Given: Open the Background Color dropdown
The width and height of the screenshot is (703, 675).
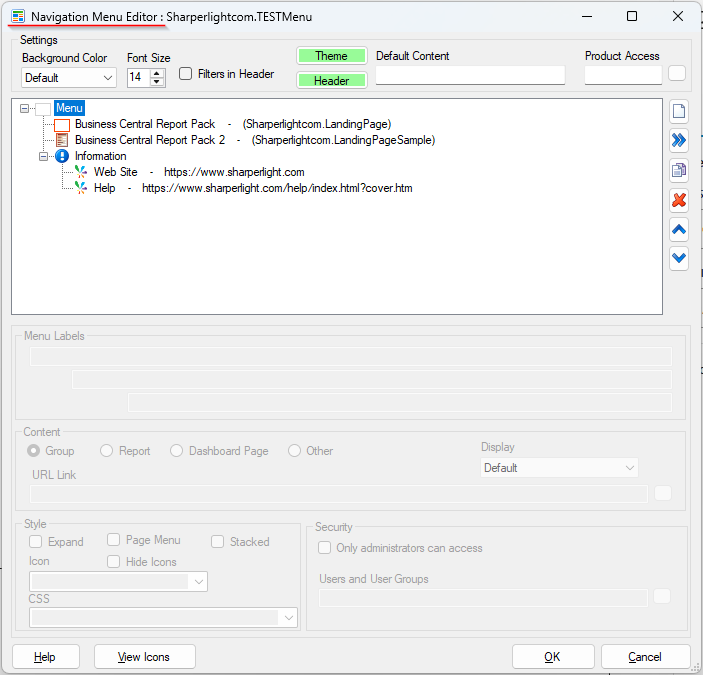Looking at the screenshot, I should (69, 78).
